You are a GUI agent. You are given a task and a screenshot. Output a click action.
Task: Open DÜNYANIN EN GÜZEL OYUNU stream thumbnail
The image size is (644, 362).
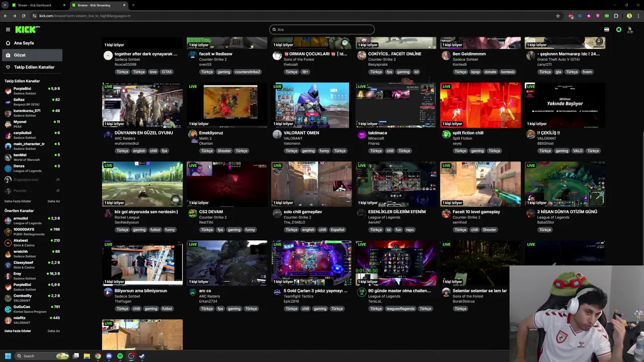tap(142, 105)
